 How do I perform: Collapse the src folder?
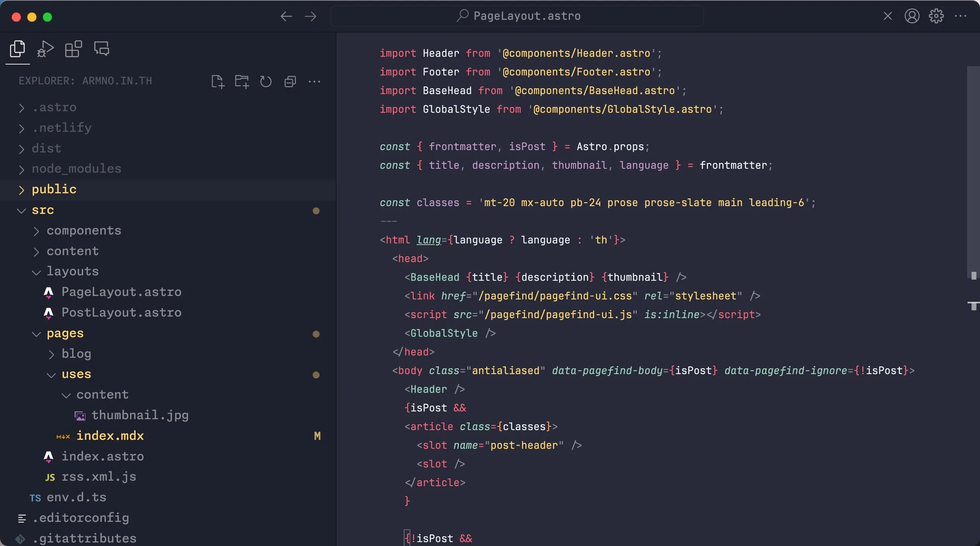tap(42, 210)
